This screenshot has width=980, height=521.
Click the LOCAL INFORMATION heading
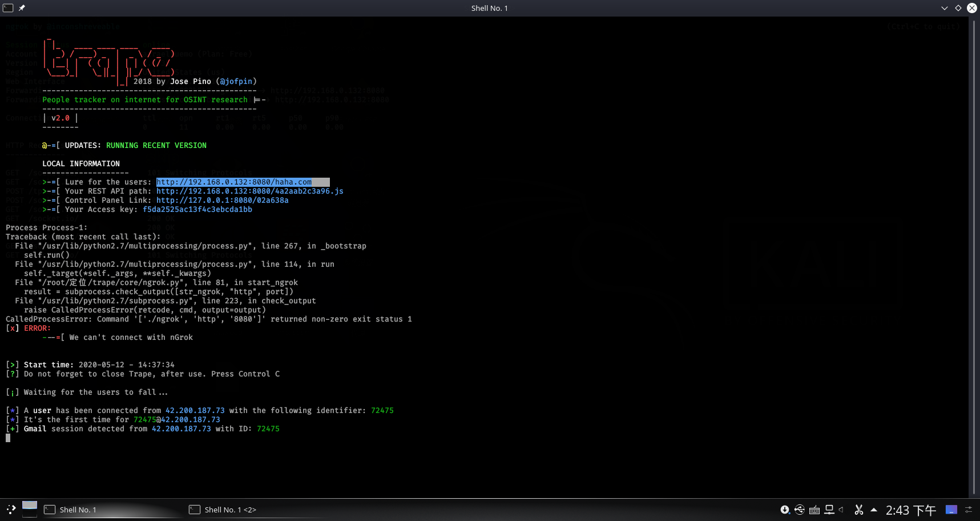pos(81,164)
